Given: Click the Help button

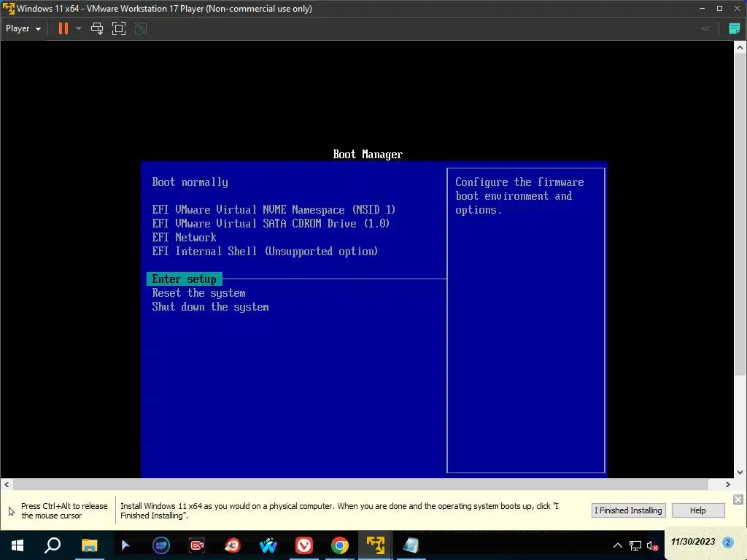Looking at the screenshot, I should coord(698,510).
